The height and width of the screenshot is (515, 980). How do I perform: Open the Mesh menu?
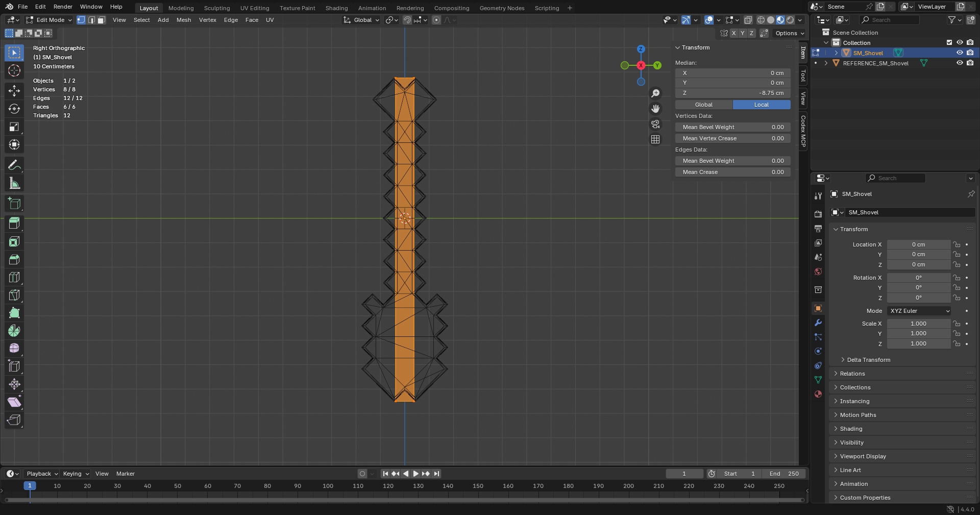[184, 20]
